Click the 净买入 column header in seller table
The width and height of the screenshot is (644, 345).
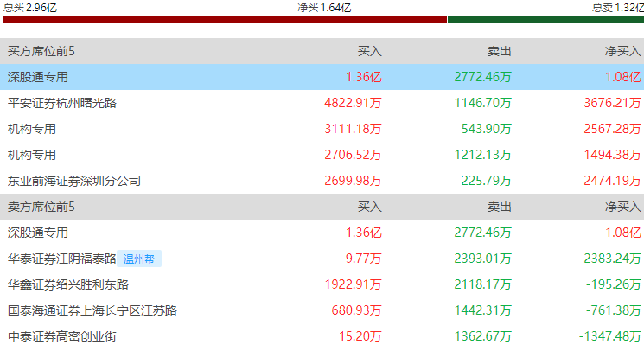(622, 207)
